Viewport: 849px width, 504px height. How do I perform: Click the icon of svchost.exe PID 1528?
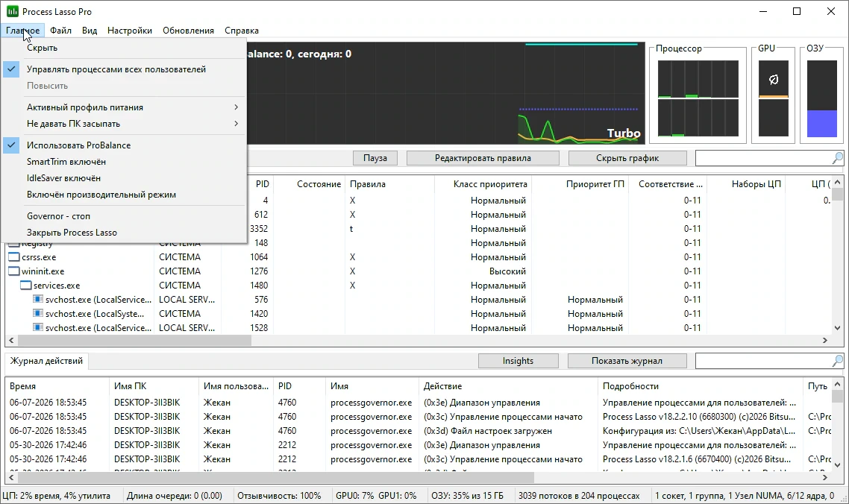(38, 327)
